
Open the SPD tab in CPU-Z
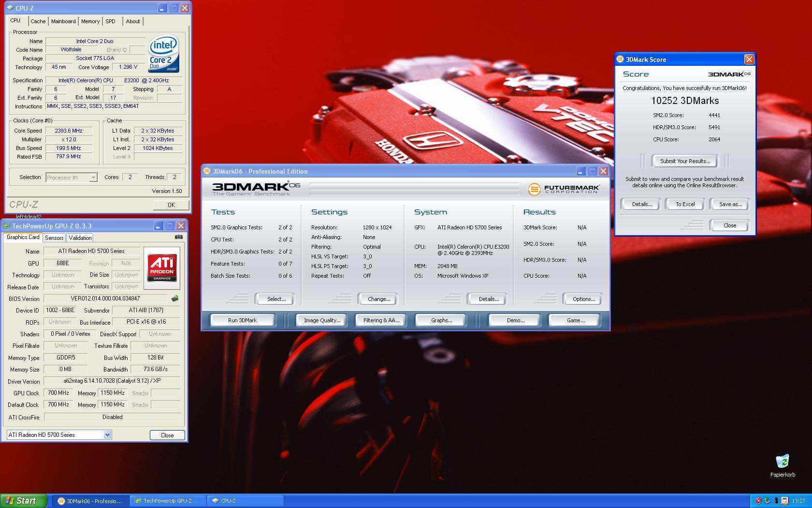pyautogui.click(x=111, y=21)
